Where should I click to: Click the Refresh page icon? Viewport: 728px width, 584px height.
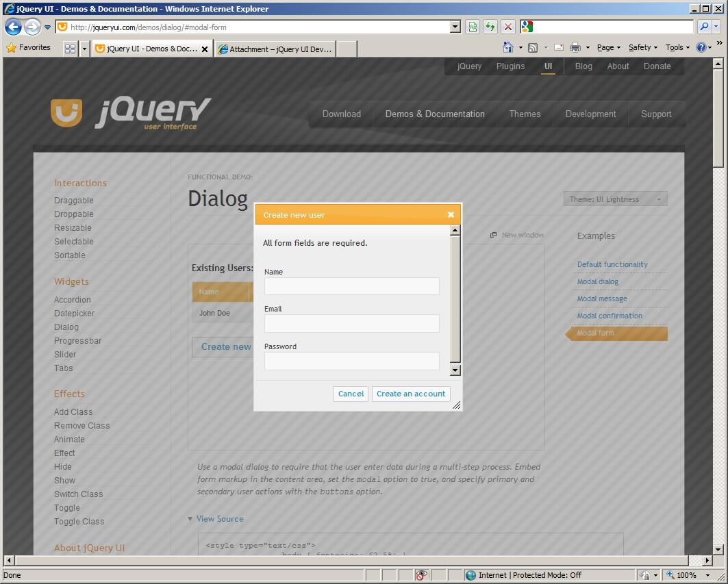click(490, 27)
